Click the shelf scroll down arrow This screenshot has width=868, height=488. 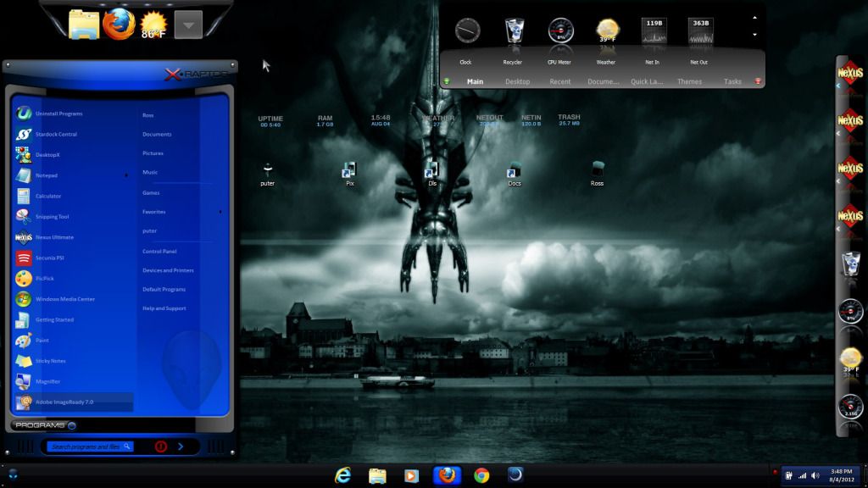pyautogui.click(x=754, y=34)
